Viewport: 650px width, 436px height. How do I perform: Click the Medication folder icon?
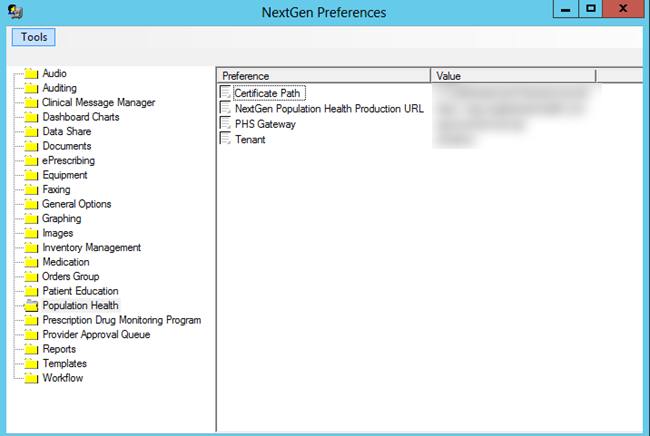click(x=31, y=262)
